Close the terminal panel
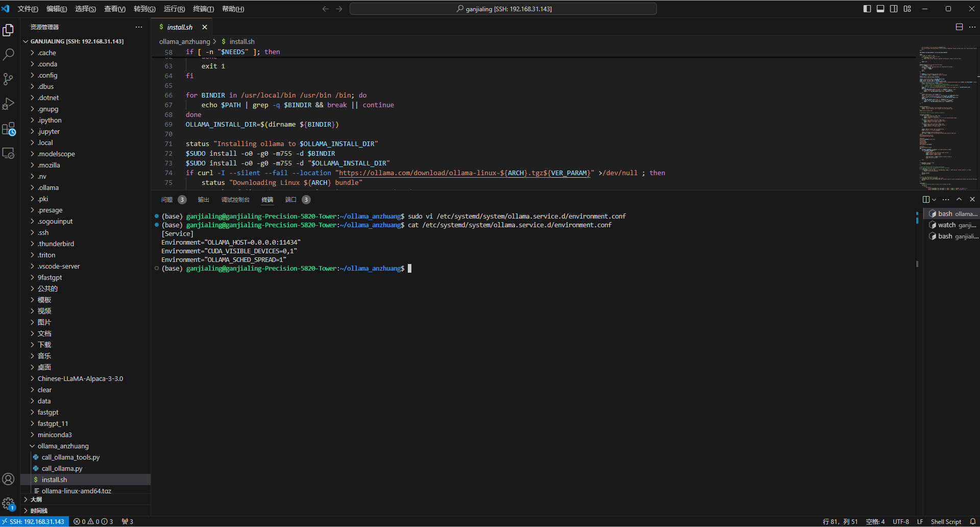The height and width of the screenshot is (527, 980). click(x=972, y=199)
